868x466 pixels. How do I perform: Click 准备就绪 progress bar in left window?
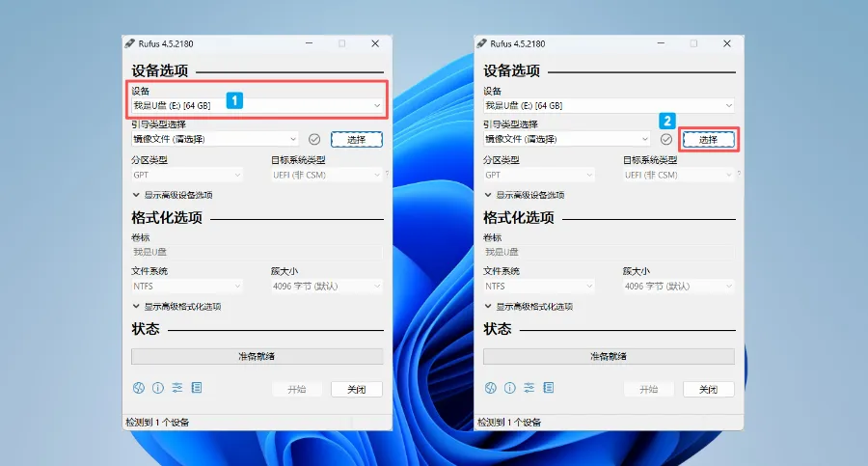pyautogui.click(x=257, y=356)
